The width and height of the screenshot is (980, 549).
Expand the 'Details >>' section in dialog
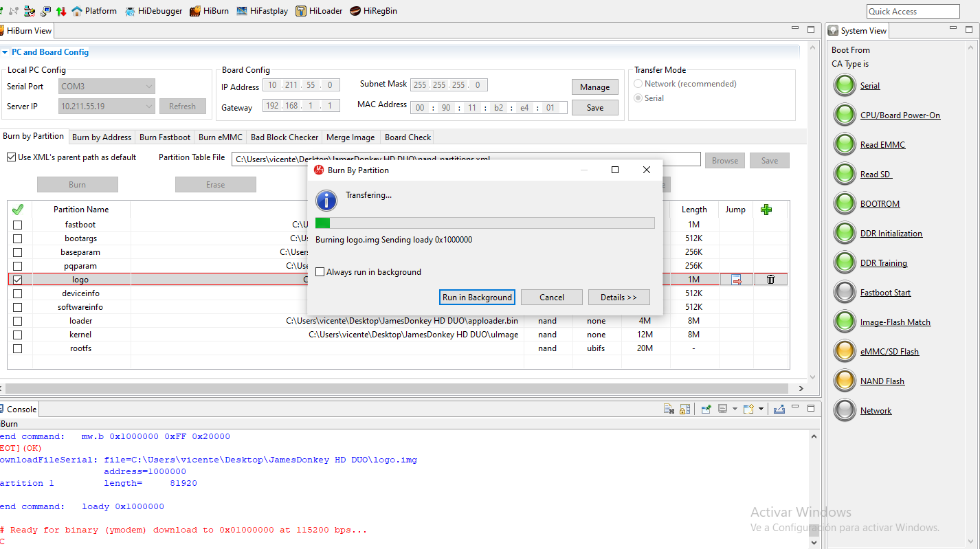point(619,297)
